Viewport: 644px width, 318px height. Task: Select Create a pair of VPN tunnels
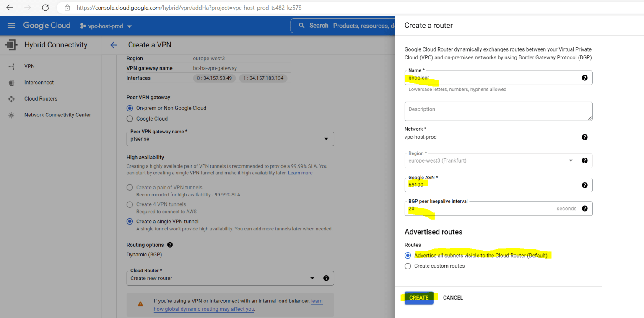coord(130,187)
